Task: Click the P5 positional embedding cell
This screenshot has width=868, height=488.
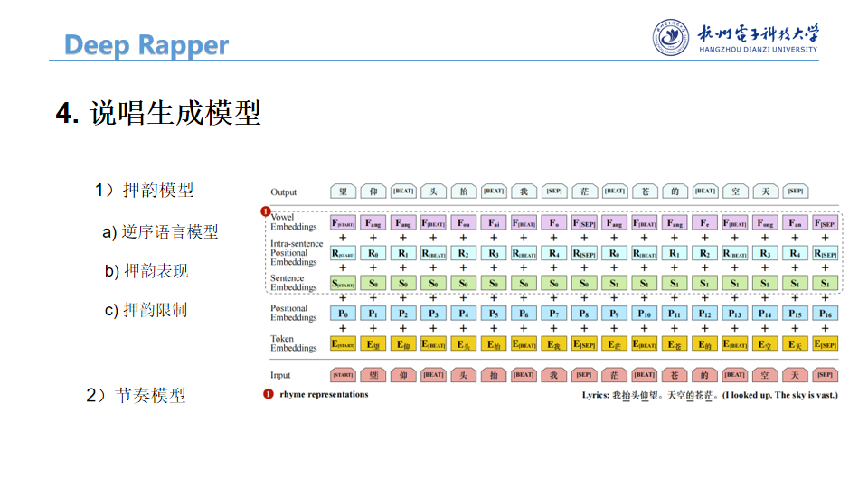Action: point(494,314)
